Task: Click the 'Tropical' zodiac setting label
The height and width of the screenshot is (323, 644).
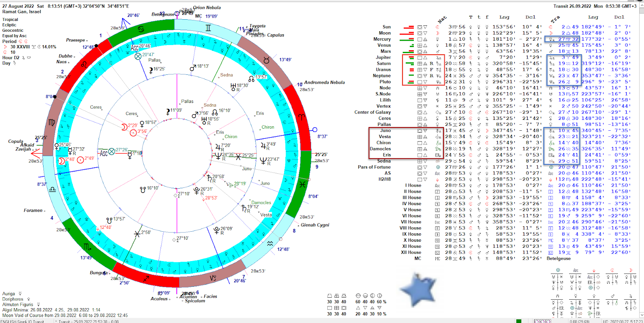Action: [10, 19]
